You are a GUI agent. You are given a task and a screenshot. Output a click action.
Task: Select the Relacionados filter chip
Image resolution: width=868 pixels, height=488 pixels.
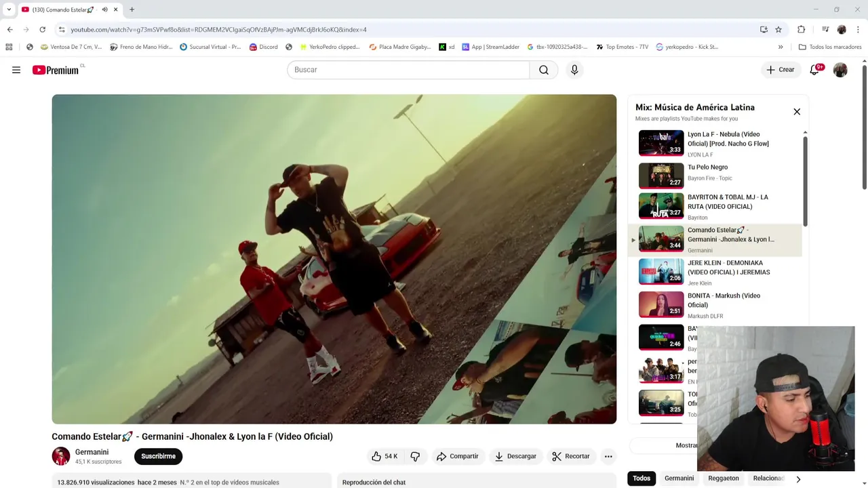point(768,479)
